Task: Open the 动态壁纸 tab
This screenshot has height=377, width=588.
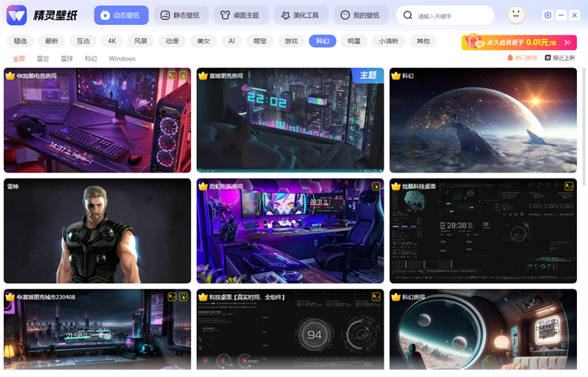Action: click(121, 15)
